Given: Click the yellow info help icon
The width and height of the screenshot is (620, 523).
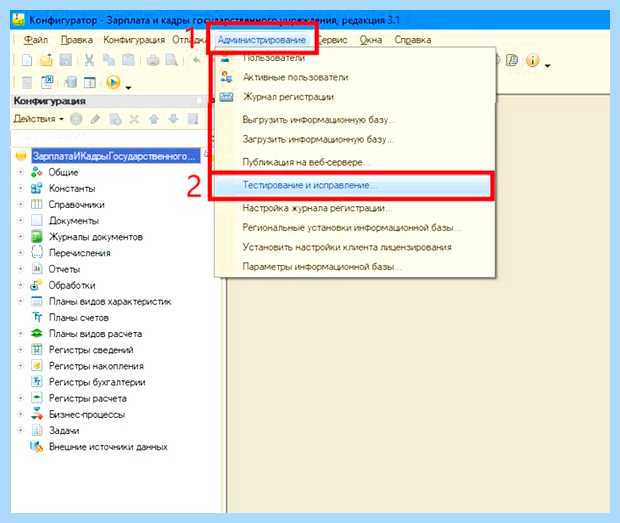Looking at the screenshot, I should coord(533,60).
